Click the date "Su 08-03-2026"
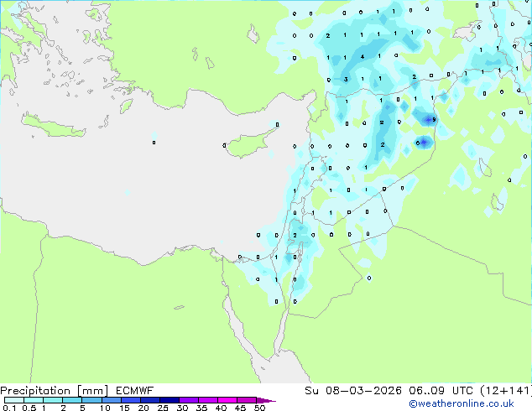The height and width of the screenshot is (411, 532). 353,391
